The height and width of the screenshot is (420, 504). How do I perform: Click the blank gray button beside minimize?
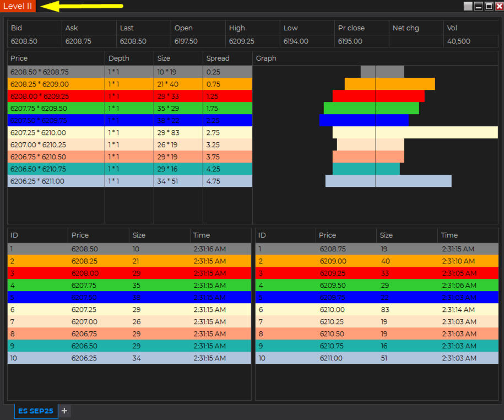pyautogui.click(x=468, y=6)
